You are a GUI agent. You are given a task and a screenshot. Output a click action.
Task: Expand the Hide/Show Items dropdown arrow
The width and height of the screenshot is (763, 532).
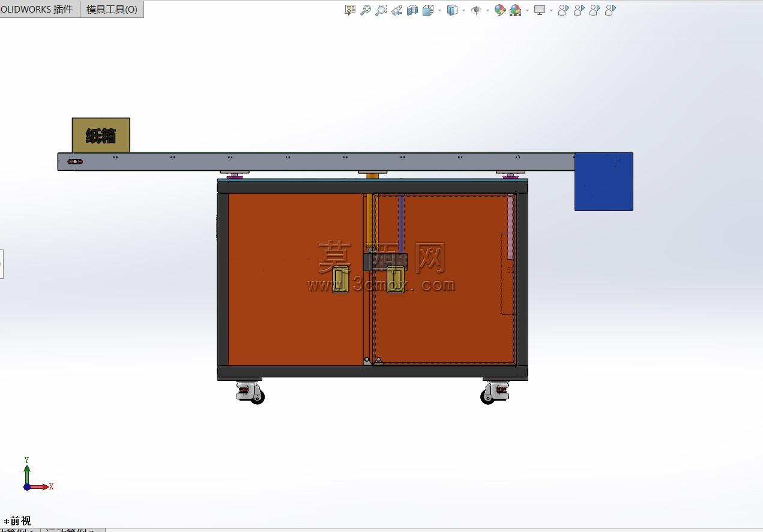click(x=487, y=10)
